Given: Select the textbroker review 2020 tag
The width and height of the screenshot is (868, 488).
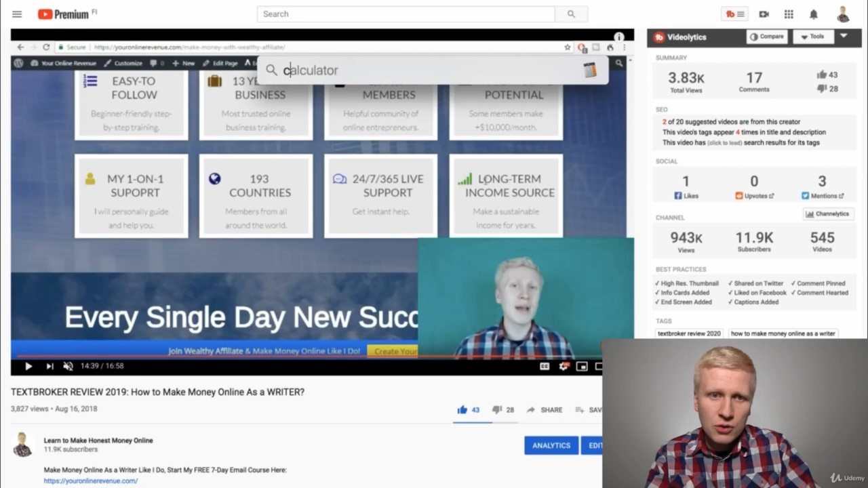Looking at the screenshot, I should (x=689, y=333).
